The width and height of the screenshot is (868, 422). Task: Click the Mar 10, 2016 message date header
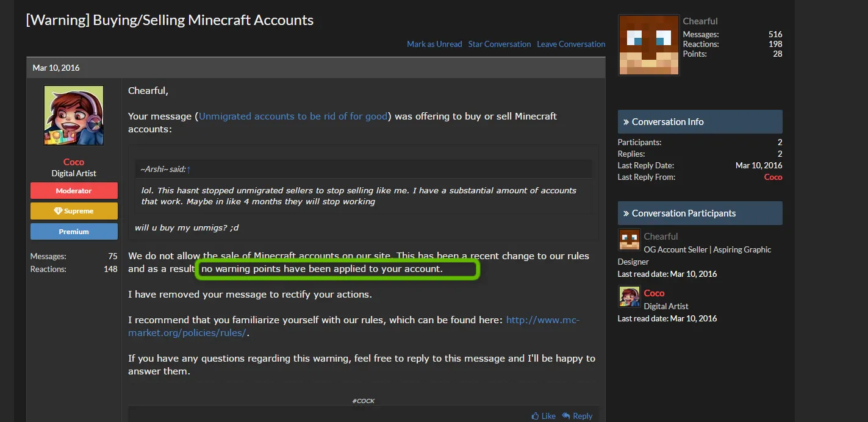click(56, 68)
